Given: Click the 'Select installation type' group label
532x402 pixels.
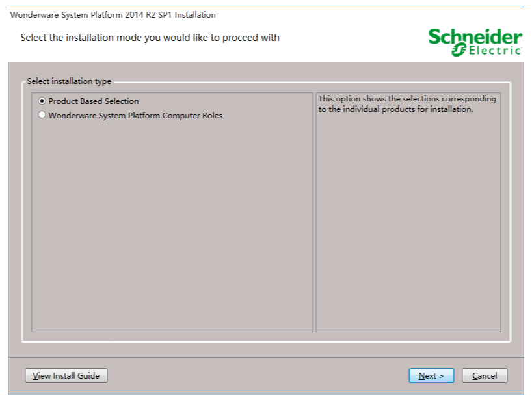Looking at the screenshot, I should coord(69,81).
